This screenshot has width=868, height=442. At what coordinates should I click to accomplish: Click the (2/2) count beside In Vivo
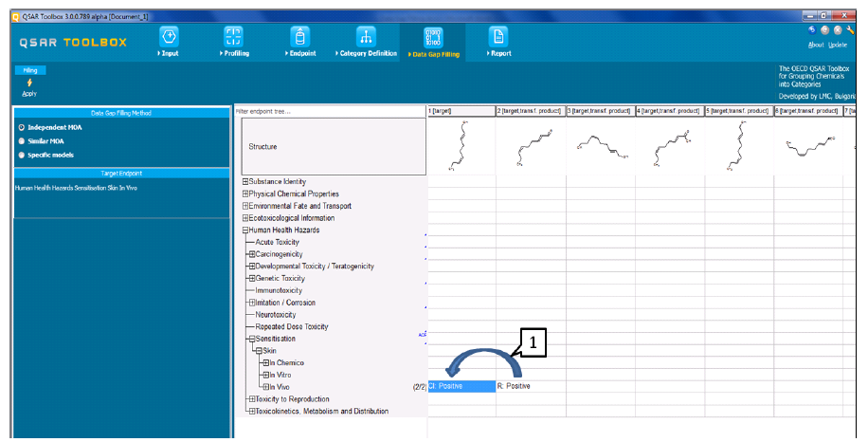point(420,387)
